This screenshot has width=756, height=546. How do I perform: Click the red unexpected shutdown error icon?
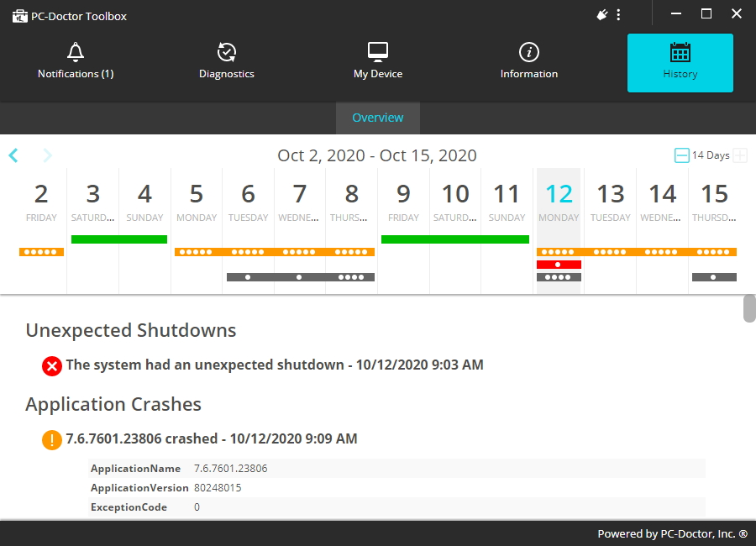52,365
